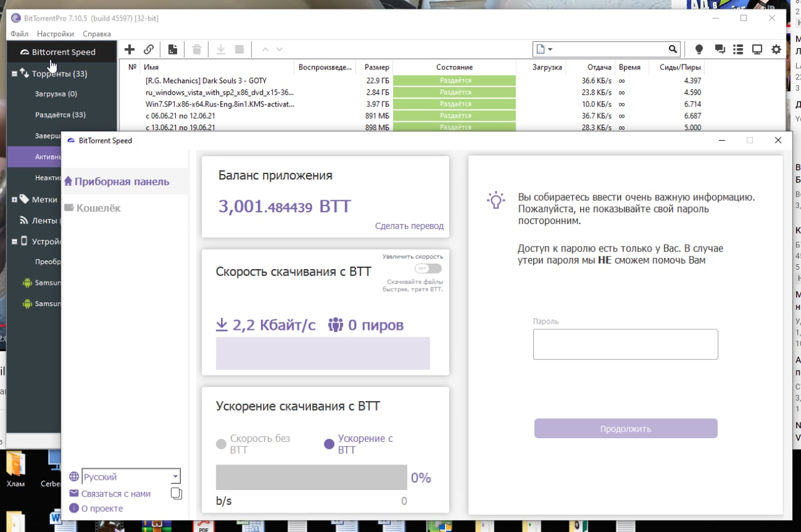Click the search magnifier icon
The width and height of the screenshot is (801, 532).
[673, 49]
